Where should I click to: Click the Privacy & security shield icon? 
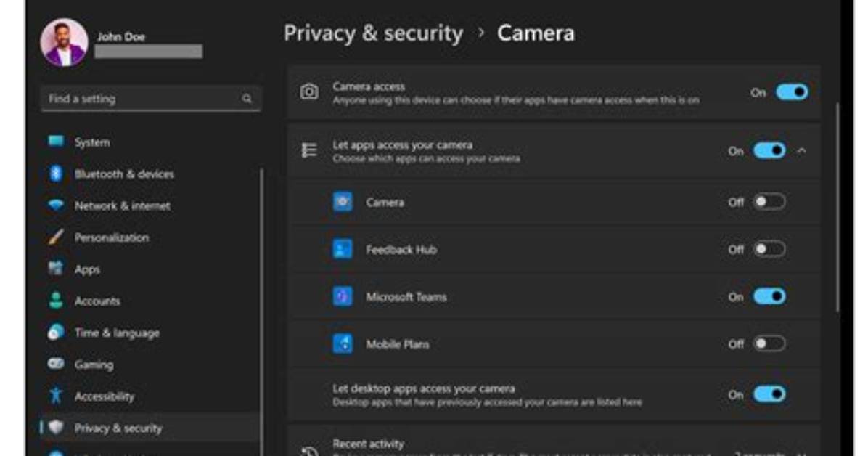tap(56, 427)
